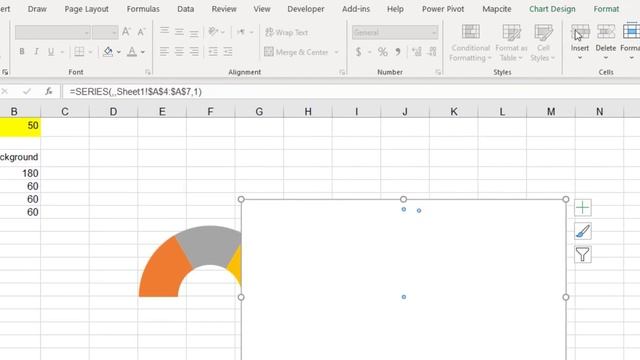Select the yellow cell containing 50
640x360 pixels.
(x=20, y=126)
